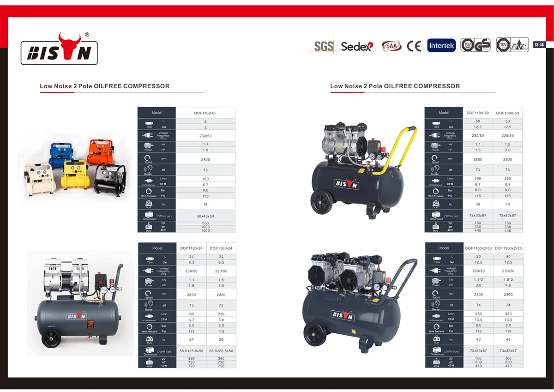Click the DOF1100x2-50 model header

[478, 248]
